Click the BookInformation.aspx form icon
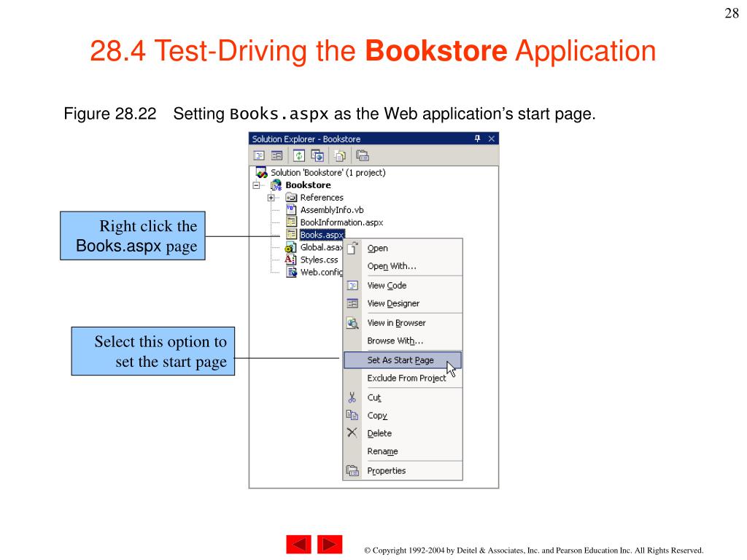747x560 pixels. pos(291,222)
